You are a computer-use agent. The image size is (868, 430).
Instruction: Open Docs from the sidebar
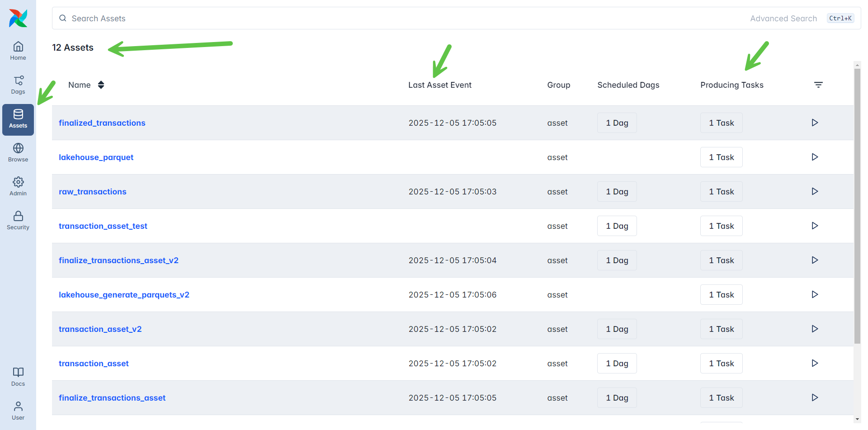pos(18,377)
